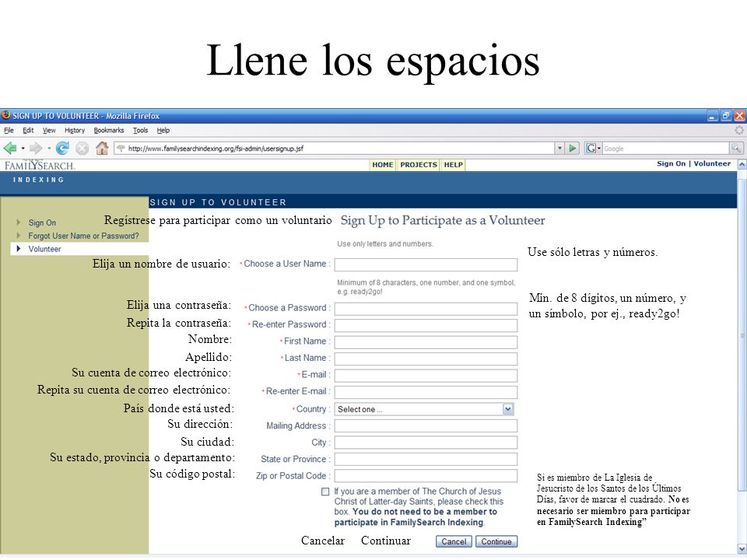Click the Google search box
Screen dimensions: 747x560
point(665,148)
